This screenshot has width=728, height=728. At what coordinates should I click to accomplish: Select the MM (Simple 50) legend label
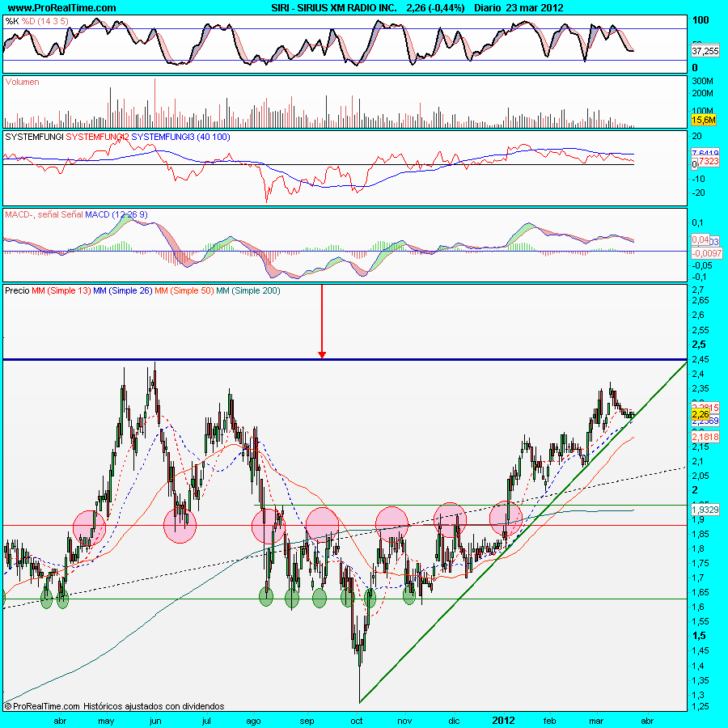coord(184,290)
